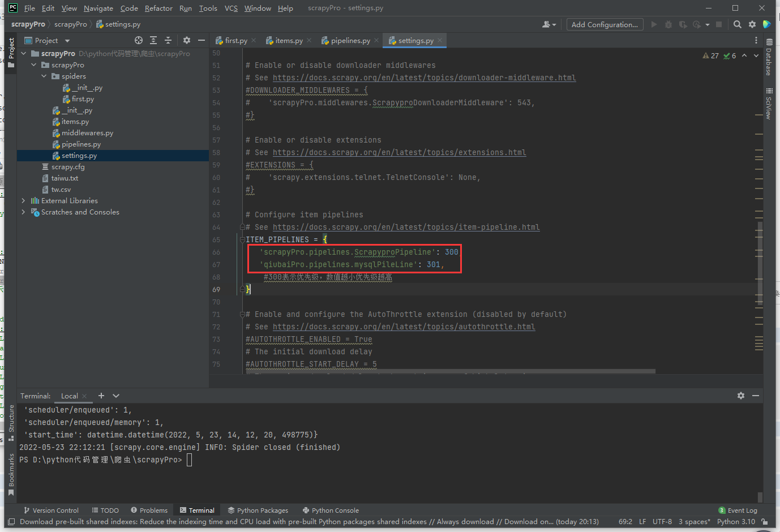Open the File menu
Image resolution: width=780 pixels, height=532 pixels.
click(x=29, y=8)
